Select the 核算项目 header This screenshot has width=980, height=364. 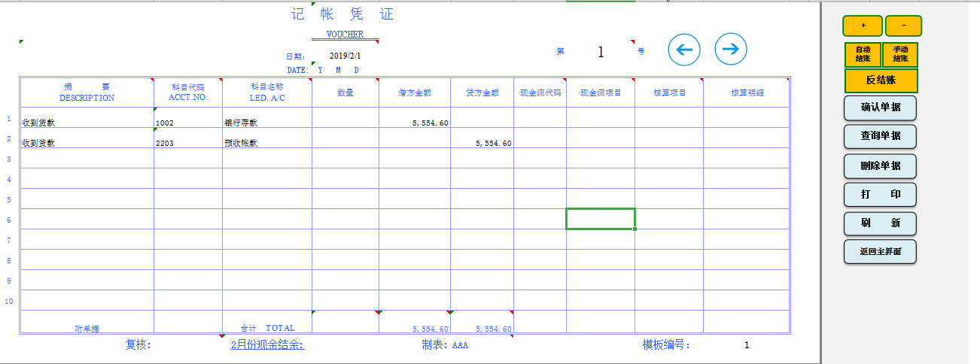click(x=669, y=93)
